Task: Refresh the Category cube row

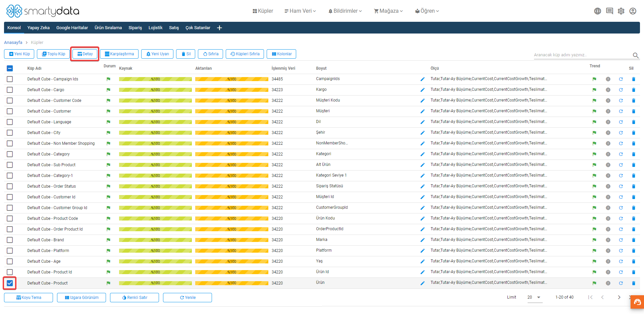Action: [621, 154]
